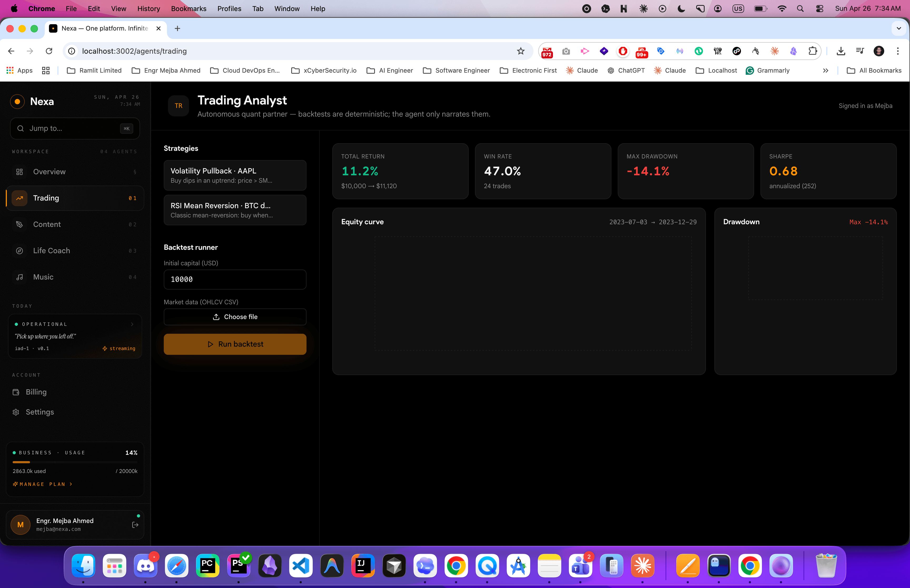910x588 pixels.
Task: Open IntelliJ IDEA from the Dock
Action: tap(363, 566)
